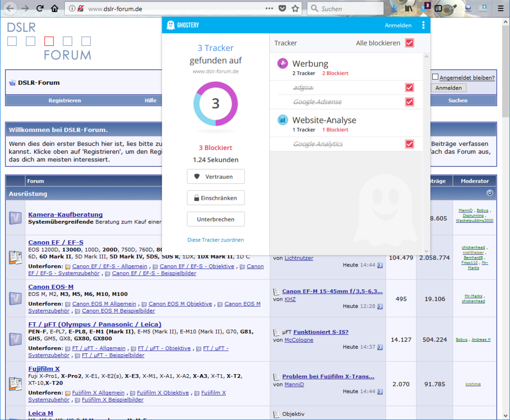
Task: Go to last post by McCologne
Action: (380, 347)
